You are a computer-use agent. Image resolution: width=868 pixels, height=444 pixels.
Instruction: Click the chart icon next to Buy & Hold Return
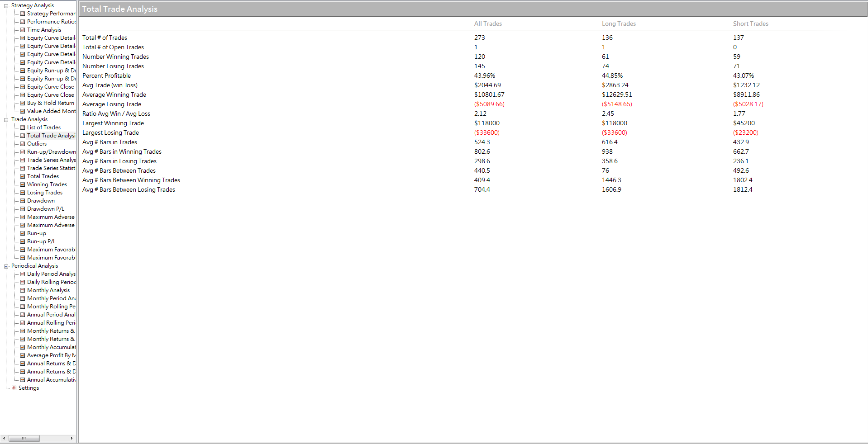point(23,103)
